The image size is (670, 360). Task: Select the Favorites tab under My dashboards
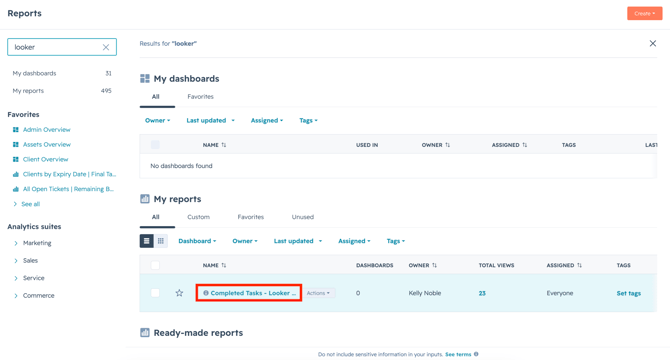click(x=200, y=97)
